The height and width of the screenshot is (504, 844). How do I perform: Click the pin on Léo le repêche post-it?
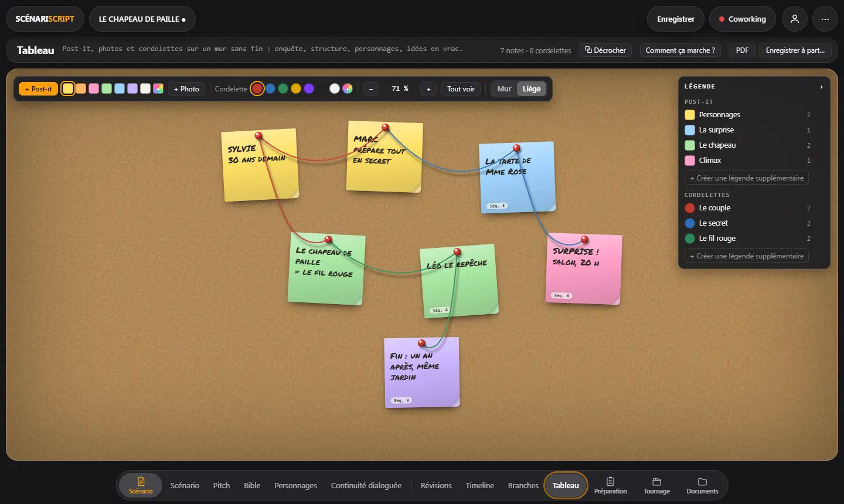[x=457, y=252]
